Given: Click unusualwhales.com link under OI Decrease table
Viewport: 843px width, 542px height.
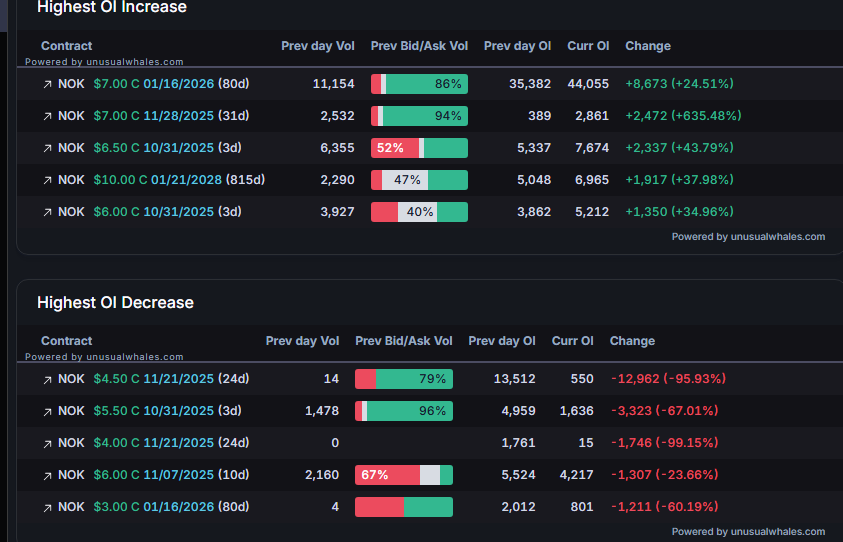Looking at the screenshot, I should point(748,532).
